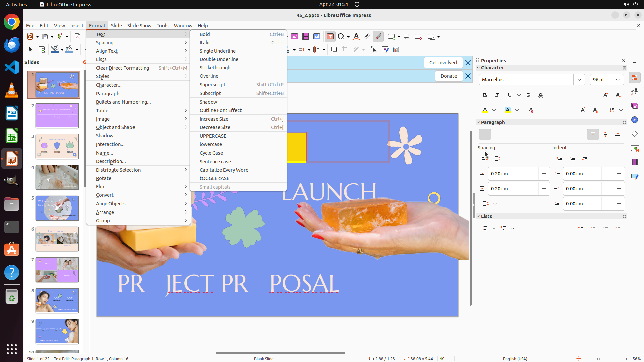Open the 96 pt font size dropdown

point(618,80)
